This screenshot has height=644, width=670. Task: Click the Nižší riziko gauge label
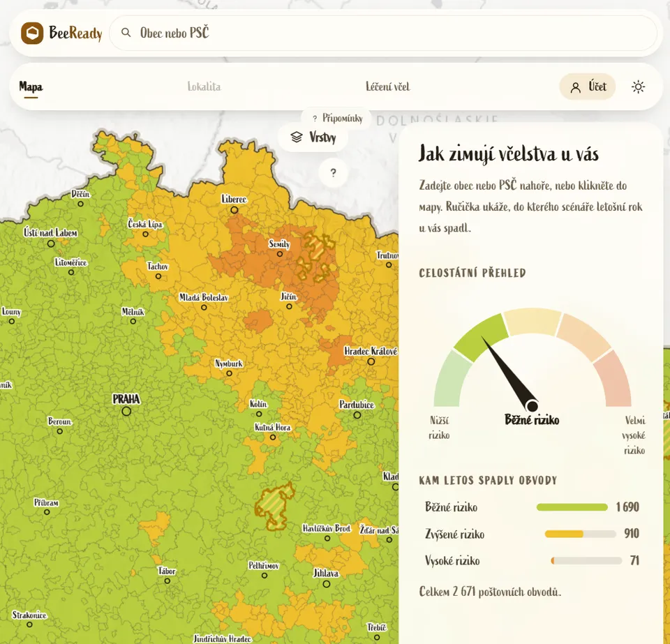439,428
